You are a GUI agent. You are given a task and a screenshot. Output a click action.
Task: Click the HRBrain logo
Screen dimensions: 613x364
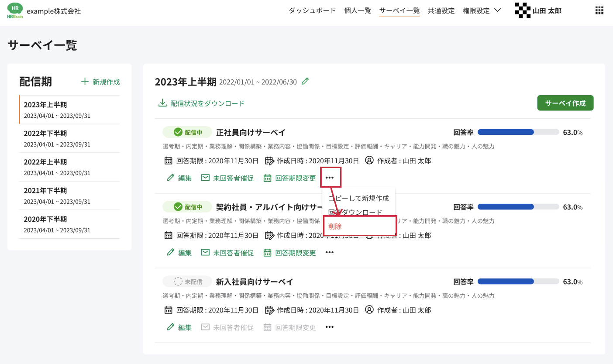15,10
